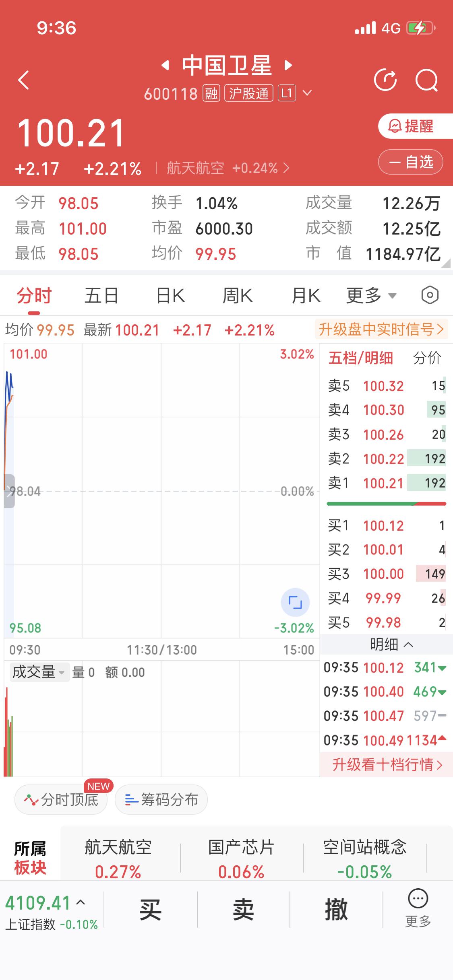Expand left chart side handle arrow

click(x=9, y=491)
